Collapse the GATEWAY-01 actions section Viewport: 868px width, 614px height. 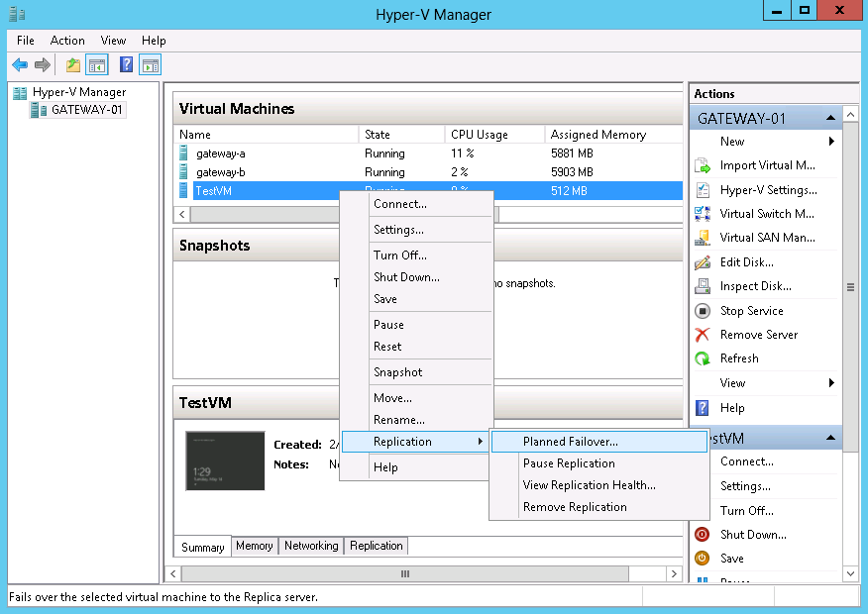pyautogui.click(x=830, y=118)
